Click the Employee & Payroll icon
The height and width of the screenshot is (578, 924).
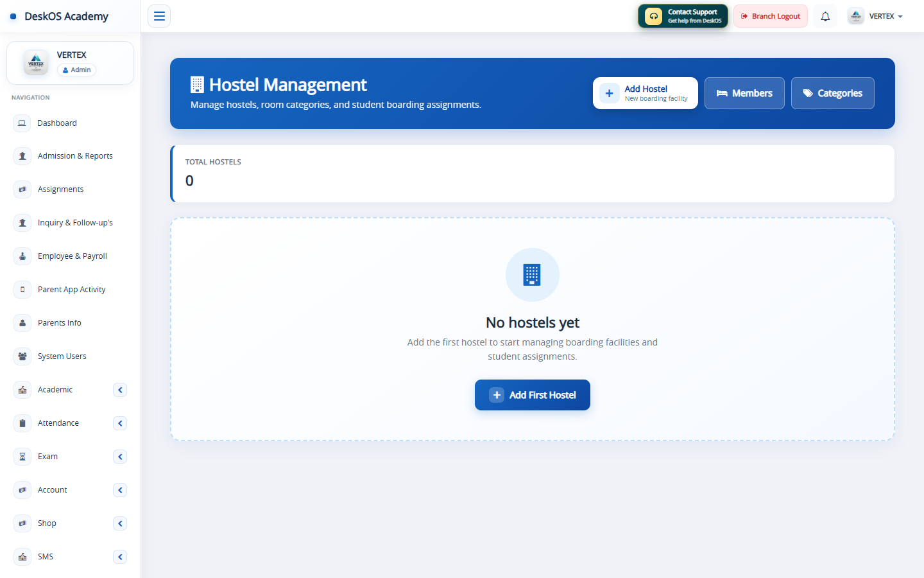coord(22,256)
